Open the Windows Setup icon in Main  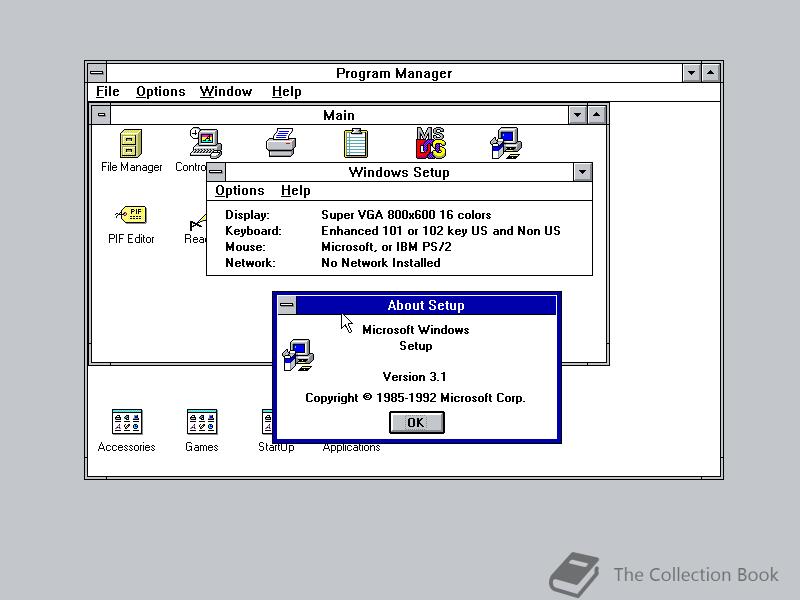(x=506, y=143)
